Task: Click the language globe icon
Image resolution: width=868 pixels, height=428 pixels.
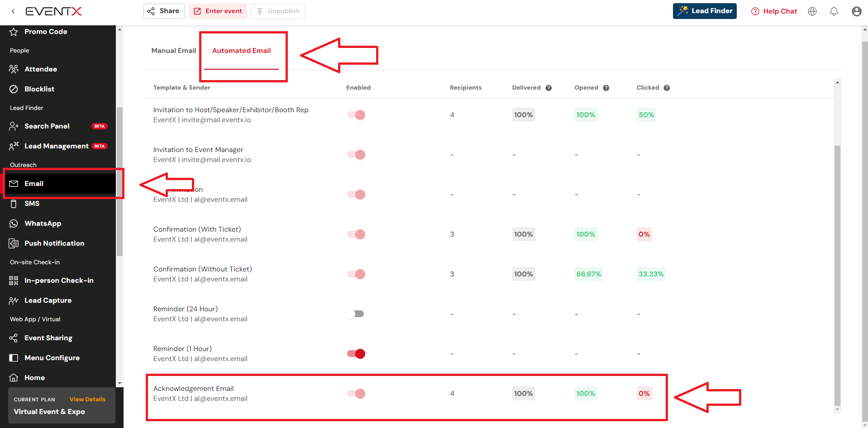Action: pos(812,11)
